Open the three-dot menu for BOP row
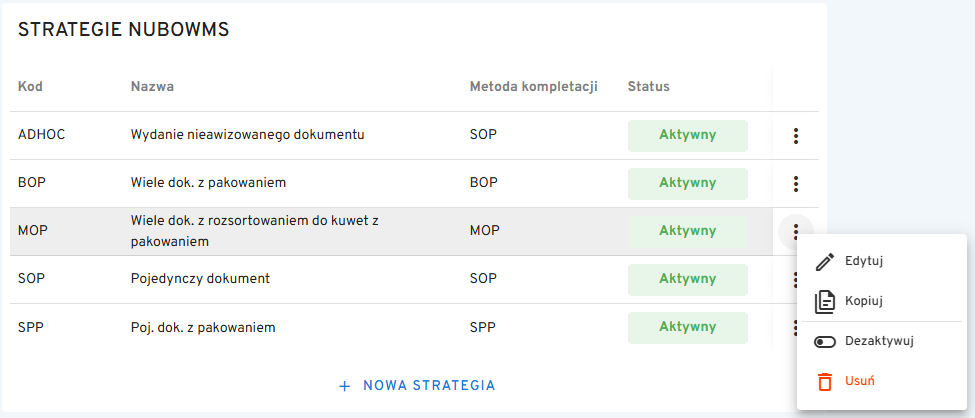Image resolution: width=975 pixels, height=418 pixels. pyautogui.click(x=795, y=183)
